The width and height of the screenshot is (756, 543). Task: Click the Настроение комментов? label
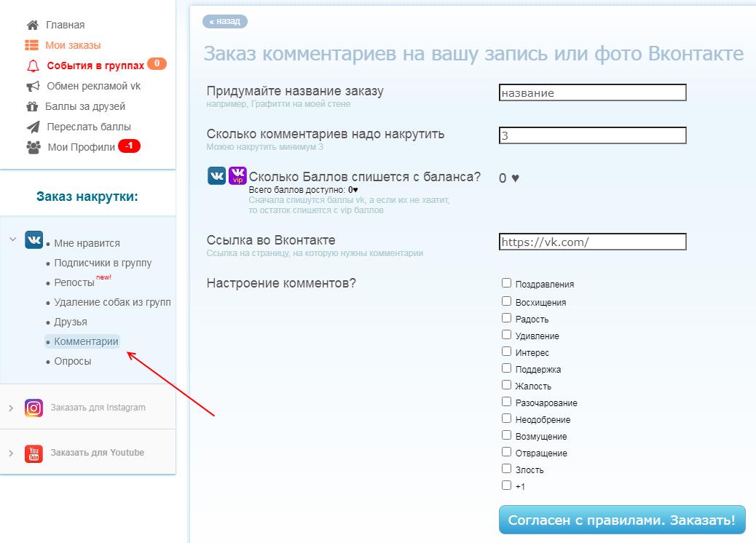(x=281, y=283)
